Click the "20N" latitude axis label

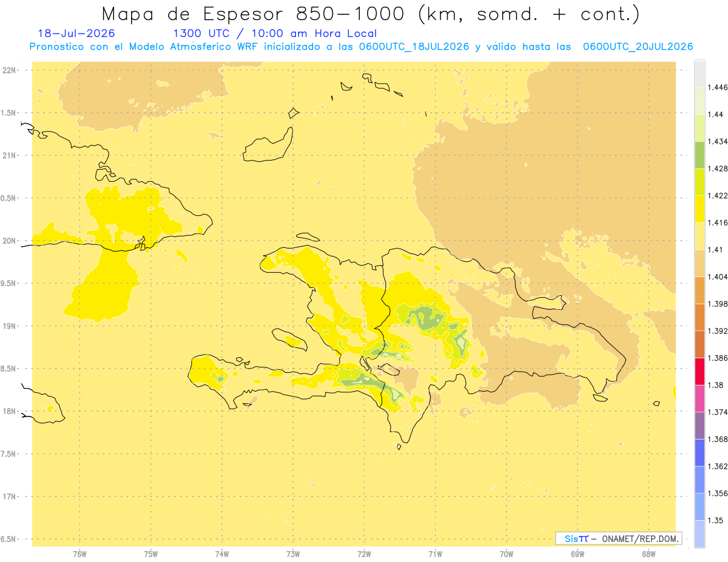point(10,241)
